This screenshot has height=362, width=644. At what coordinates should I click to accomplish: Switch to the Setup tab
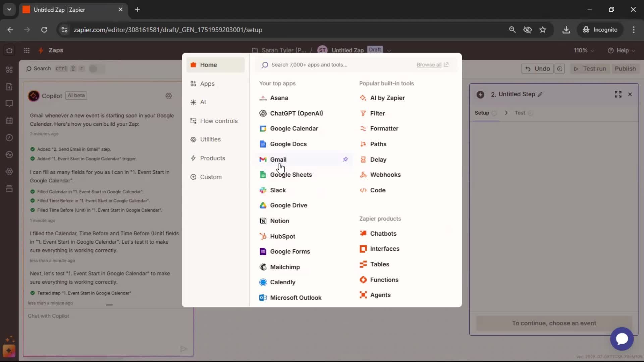[x=486, y=113]
